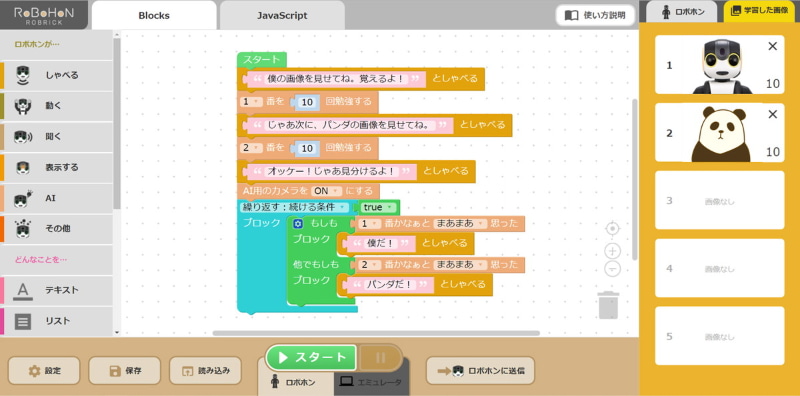
Task: Open the ON dropdown for AI用のカメラ
Action: point(326,191)
